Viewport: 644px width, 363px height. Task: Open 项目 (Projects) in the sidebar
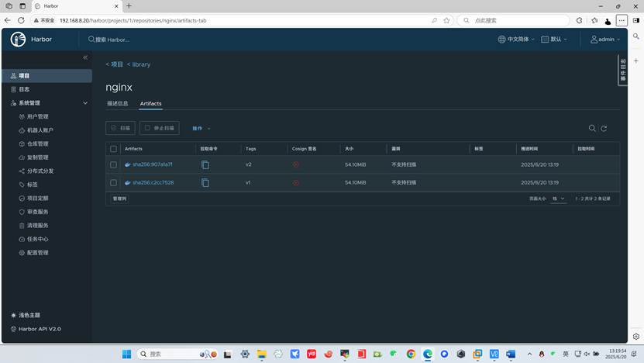(46, 76)
